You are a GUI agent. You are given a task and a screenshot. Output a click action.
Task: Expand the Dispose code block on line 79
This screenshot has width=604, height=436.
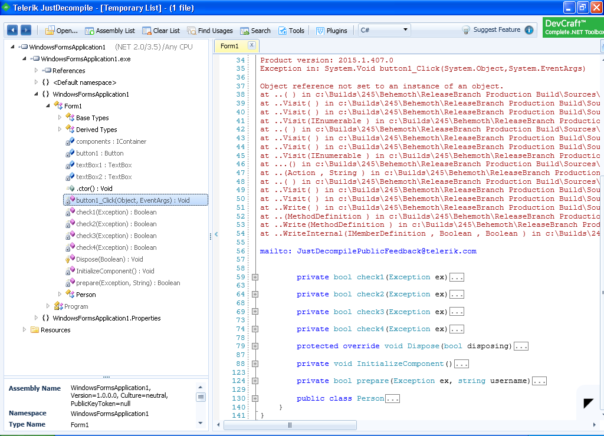tap(255, 346)
